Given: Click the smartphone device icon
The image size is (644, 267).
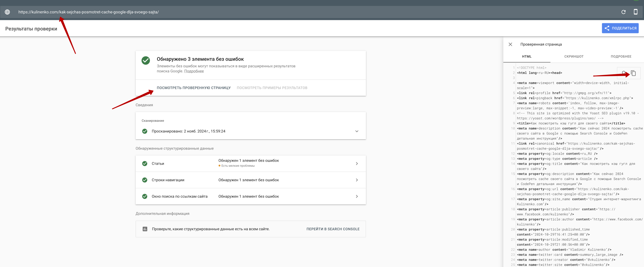Looking at the screenshot, I should [x=635, y=12].
